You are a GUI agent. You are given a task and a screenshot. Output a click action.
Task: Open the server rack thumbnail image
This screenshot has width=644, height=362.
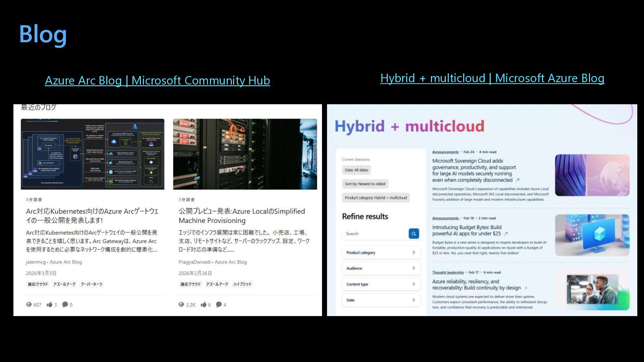[x=245, y=154]
